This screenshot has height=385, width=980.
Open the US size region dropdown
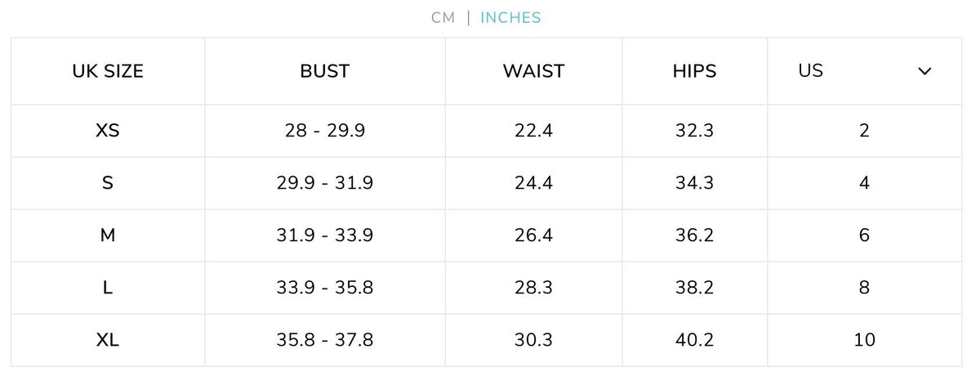864,71
